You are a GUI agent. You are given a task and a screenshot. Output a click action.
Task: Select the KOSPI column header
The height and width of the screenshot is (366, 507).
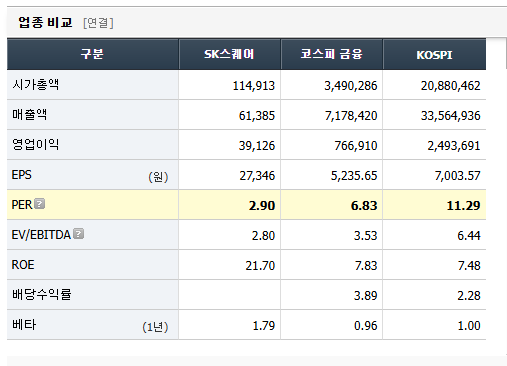(435, 54)
